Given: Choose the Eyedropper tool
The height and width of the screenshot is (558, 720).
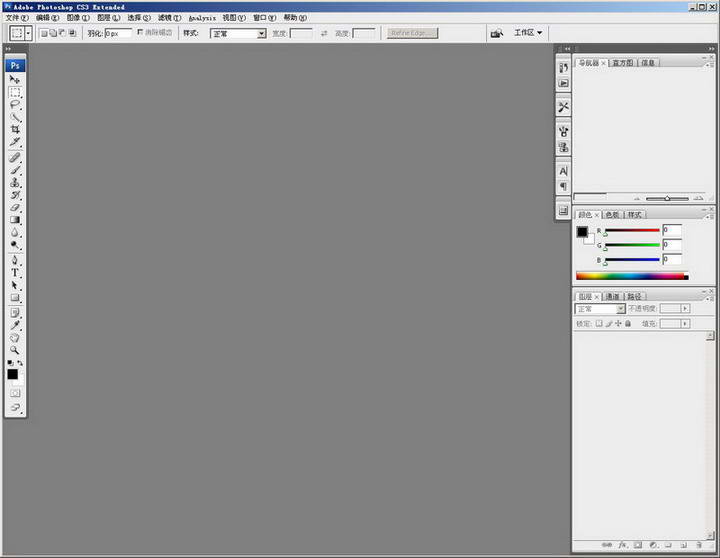Looking at the screenshot, I should pyautogui.click(x=15, y=325).
